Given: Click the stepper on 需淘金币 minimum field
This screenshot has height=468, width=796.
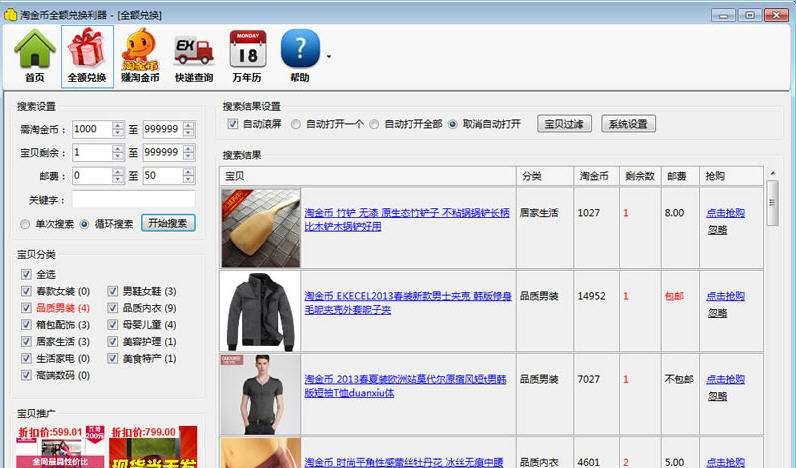Looking at the screenshot, I should click(x=118, y=129).
